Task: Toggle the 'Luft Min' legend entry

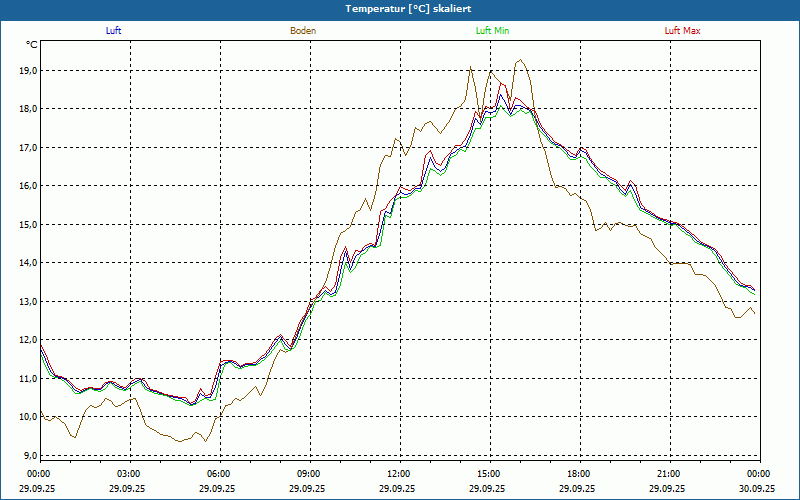Action: (x=493, y=31)
